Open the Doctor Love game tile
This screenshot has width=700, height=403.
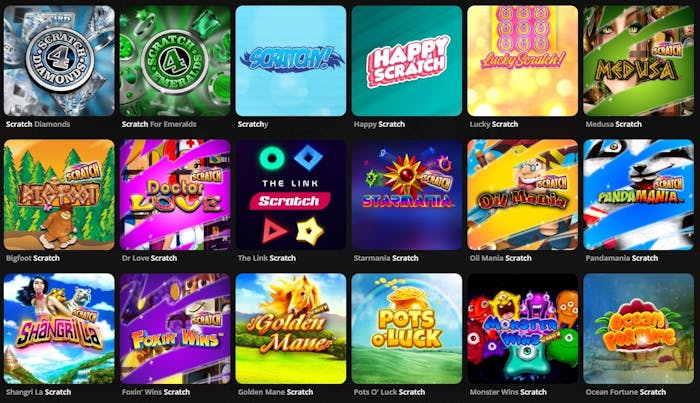tap(175, 195)
